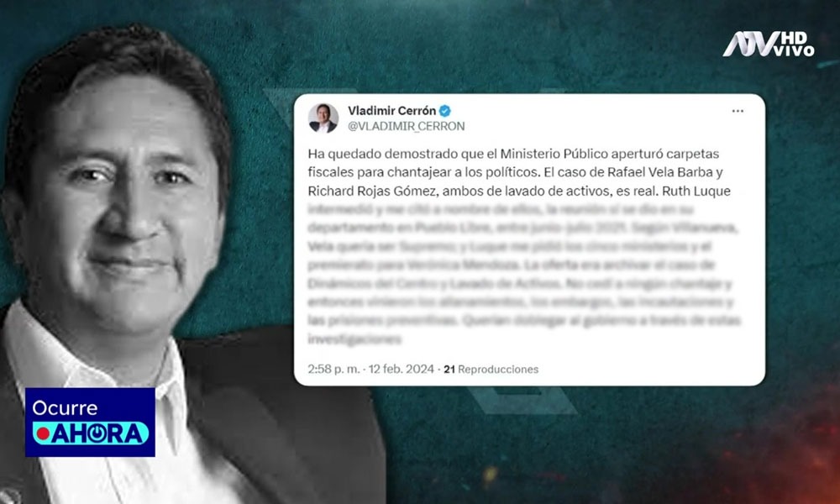Click the blue verified badge next to Vladimir Cerrón
Viewport: 840px width, 504px height.
(444, 111)
